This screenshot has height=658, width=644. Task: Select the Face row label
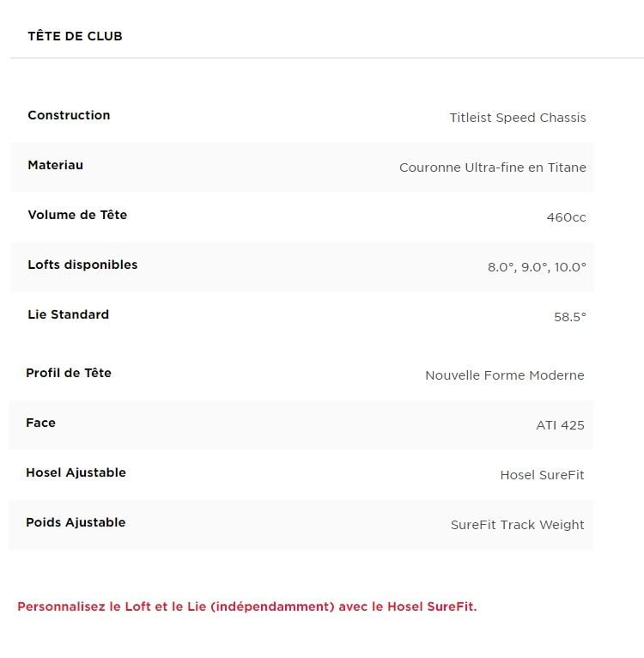coord(40,423)
